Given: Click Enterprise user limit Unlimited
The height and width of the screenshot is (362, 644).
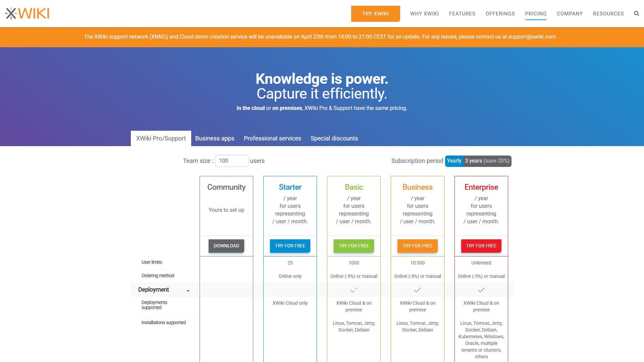Looking at the screenshot, I should point(481,263).
